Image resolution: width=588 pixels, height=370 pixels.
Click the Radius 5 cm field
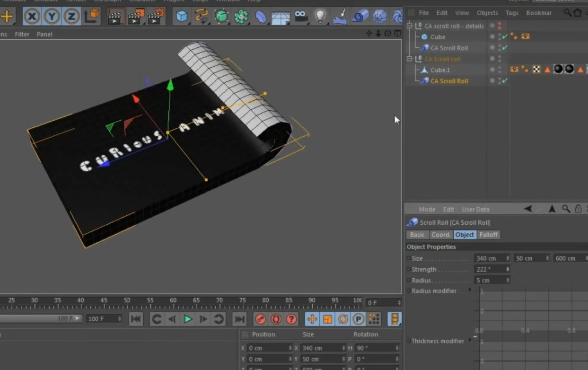(492, 280)
